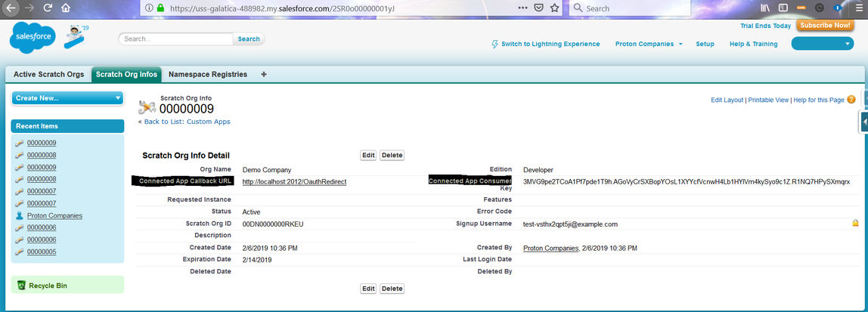Open the Edit Layout link
Viewport: 868px width, 312px height.
(x=727, y=100)
